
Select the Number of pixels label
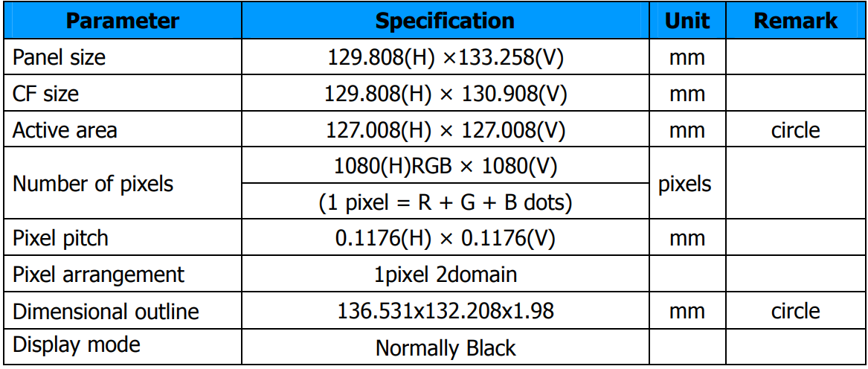pyautogui.click(x=92, y=184)
